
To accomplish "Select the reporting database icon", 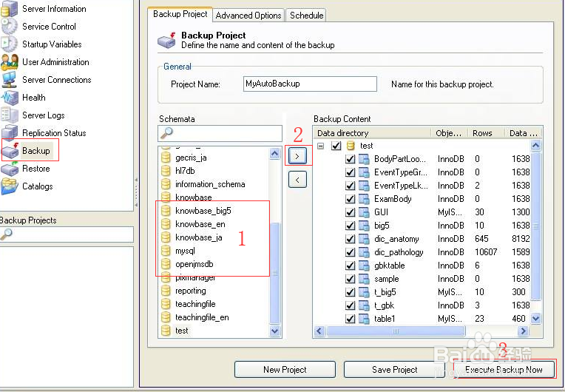I will tap(166, 291).
